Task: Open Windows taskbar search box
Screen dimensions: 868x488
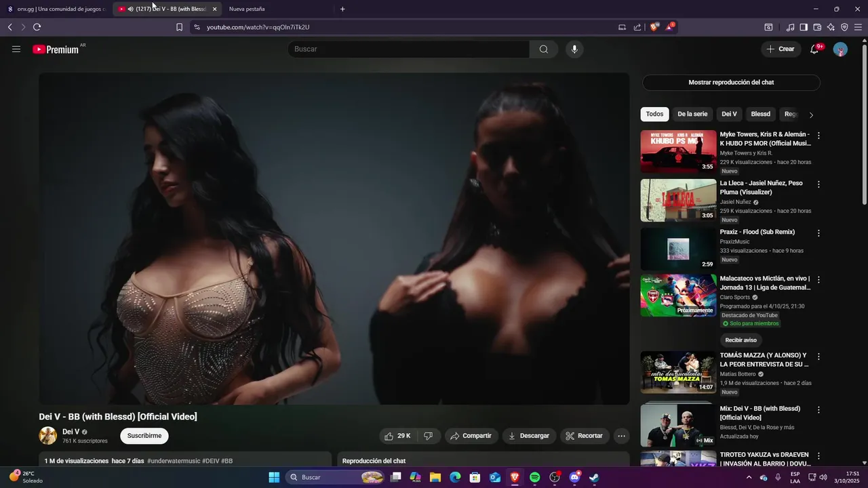Action: tap(337, 477)
